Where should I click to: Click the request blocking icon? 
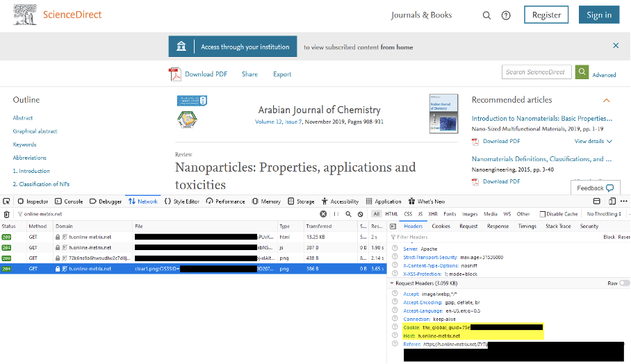(361, 214)
